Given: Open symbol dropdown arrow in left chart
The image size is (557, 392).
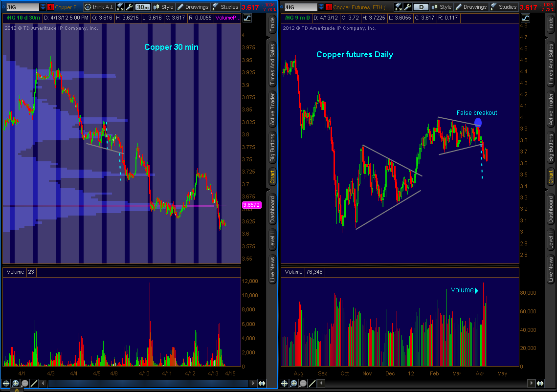Looking at the screenshot, I should coord(43,7).
